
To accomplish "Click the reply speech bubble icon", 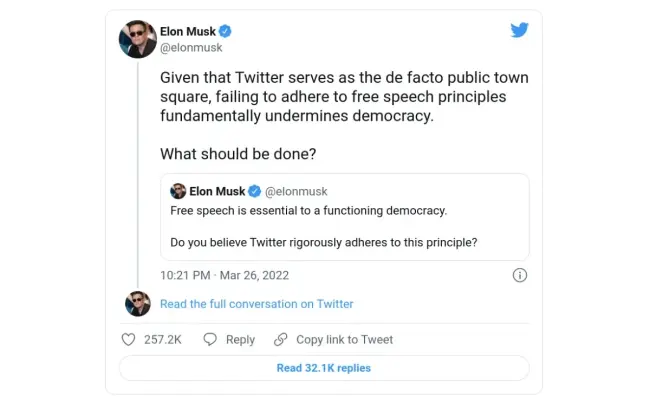I will [210, 339].
